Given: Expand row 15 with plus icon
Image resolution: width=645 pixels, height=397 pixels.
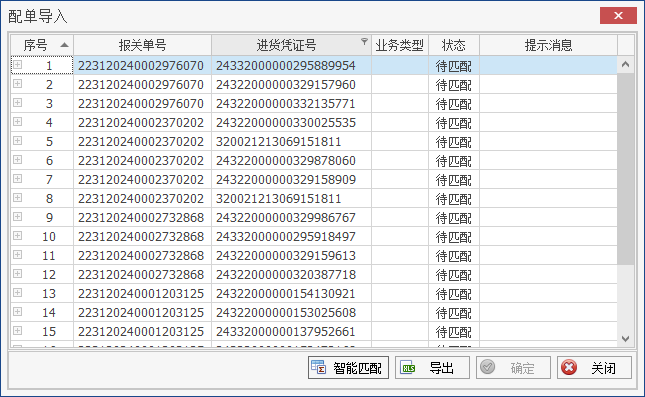Looking at the screenshot, I should 17,330.
